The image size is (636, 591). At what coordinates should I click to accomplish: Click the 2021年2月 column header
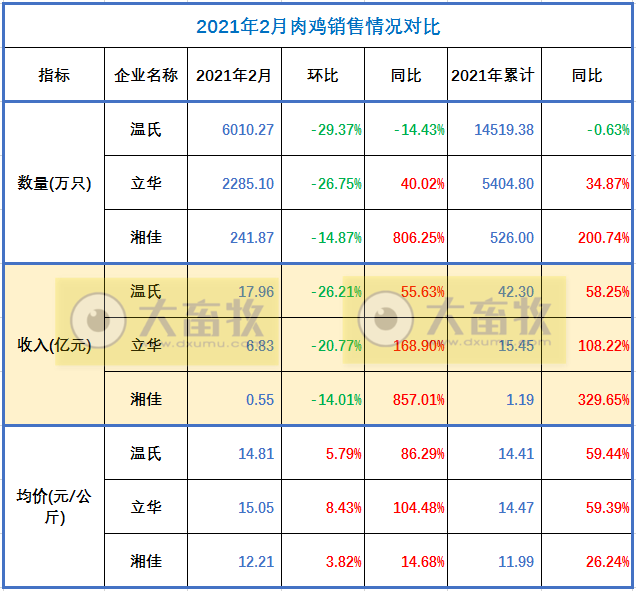pos(234,75)
